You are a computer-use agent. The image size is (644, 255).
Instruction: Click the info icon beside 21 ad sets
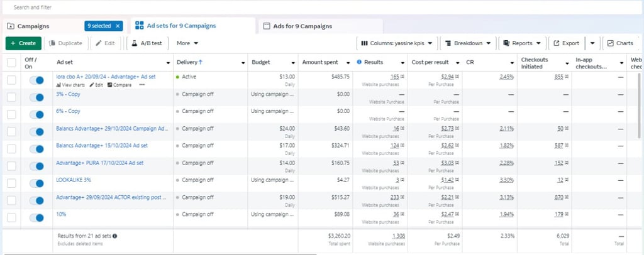click(115, 236)
